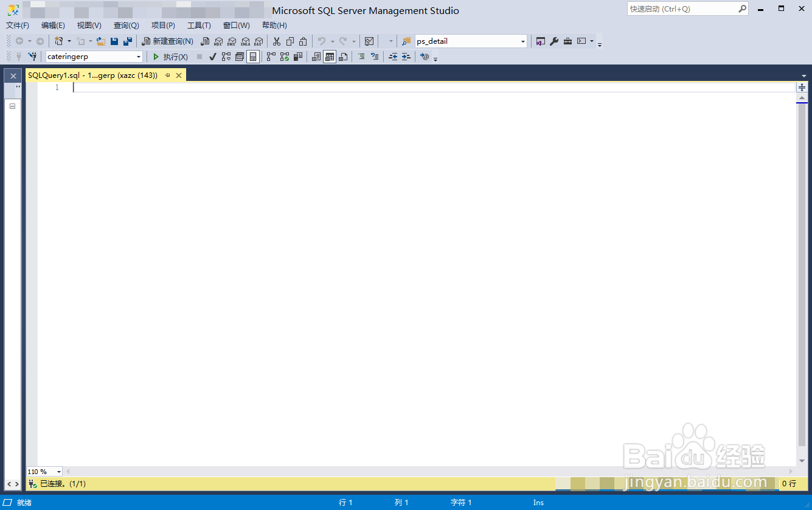Open the Help (帮助) menu

(274, 26)
